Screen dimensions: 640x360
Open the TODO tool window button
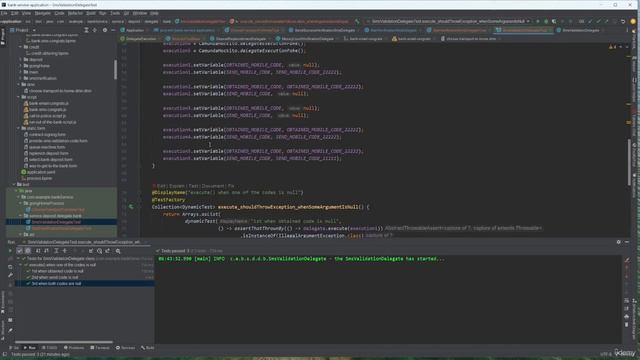coord(50,348)
